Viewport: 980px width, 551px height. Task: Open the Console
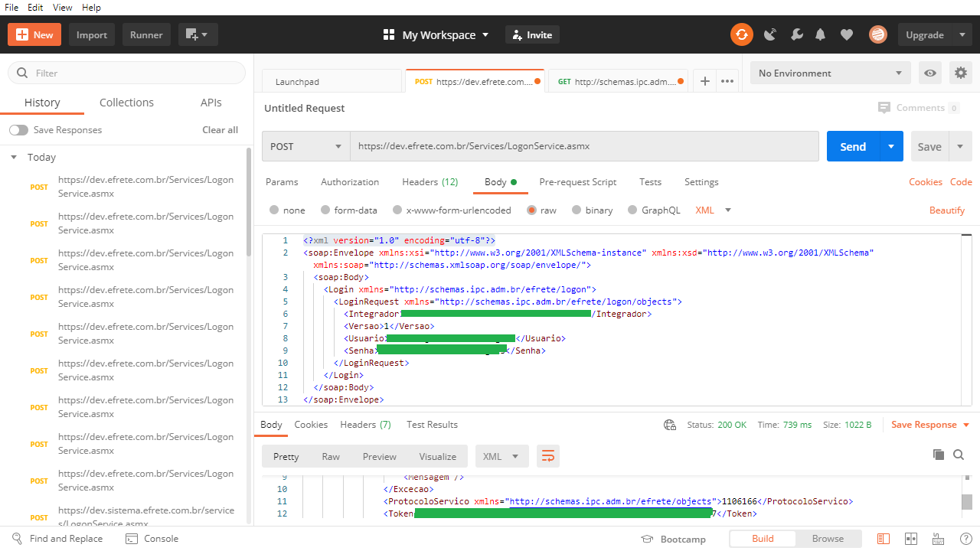tap(152, 539)
